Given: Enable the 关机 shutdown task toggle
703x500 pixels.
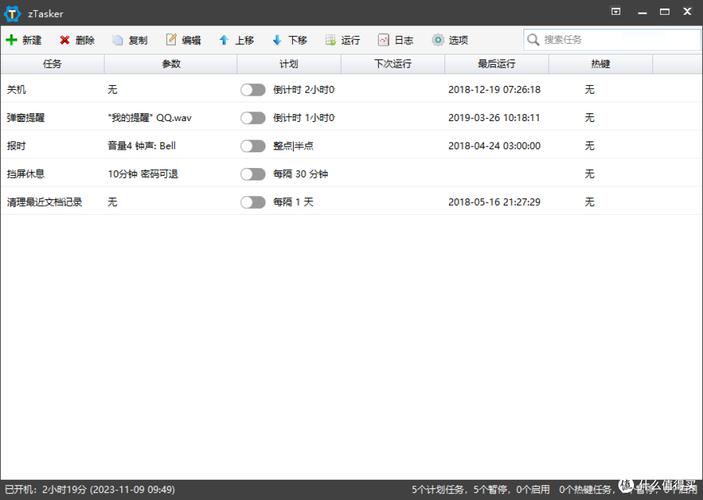Looking at the screenshot, I should pos(253,90).
